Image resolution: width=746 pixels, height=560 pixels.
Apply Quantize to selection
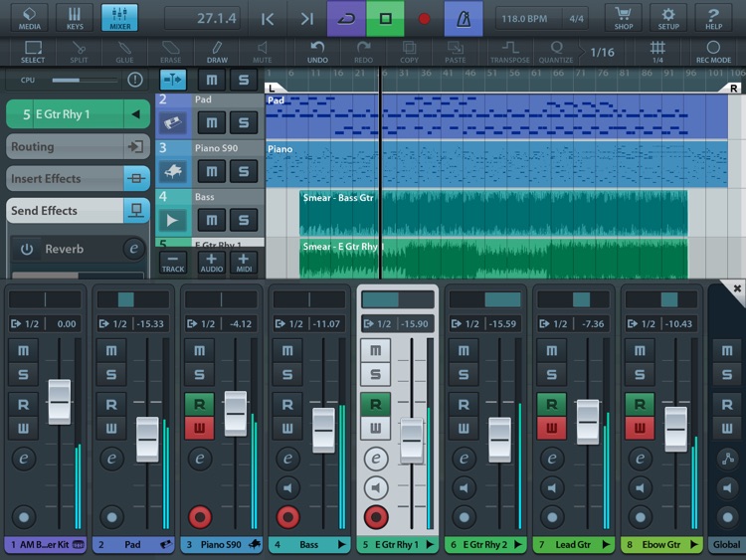click(556, 52)
